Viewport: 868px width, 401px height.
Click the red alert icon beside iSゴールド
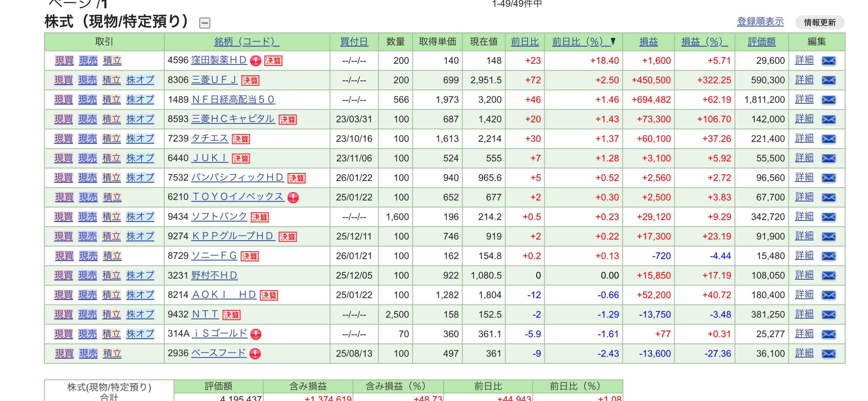[x=256, y=334]
